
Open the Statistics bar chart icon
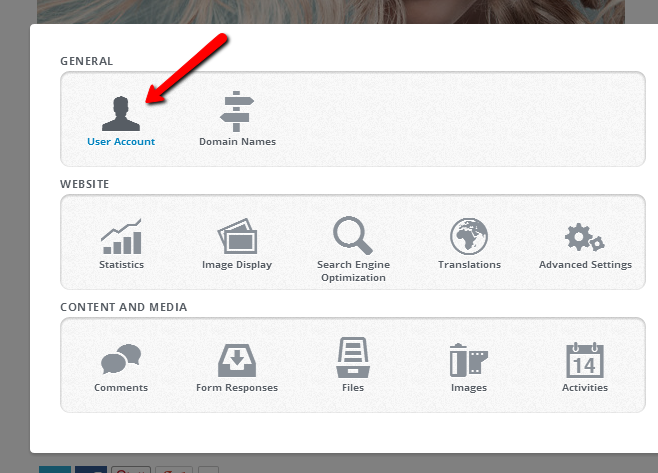coord(121,237)
